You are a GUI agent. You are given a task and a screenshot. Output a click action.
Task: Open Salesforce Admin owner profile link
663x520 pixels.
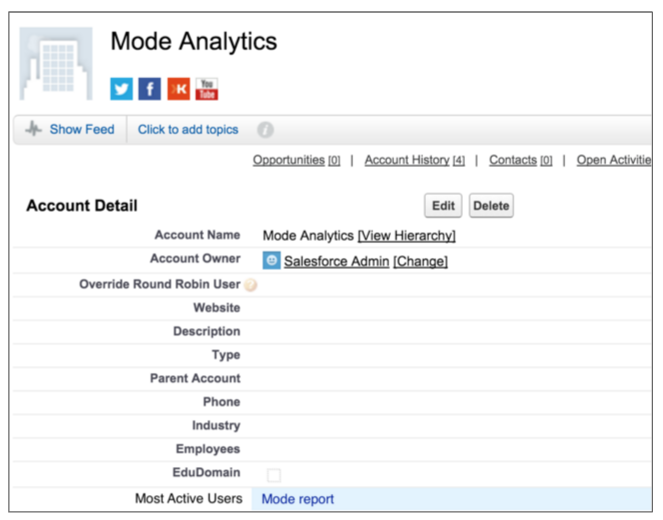click(337, 261)
